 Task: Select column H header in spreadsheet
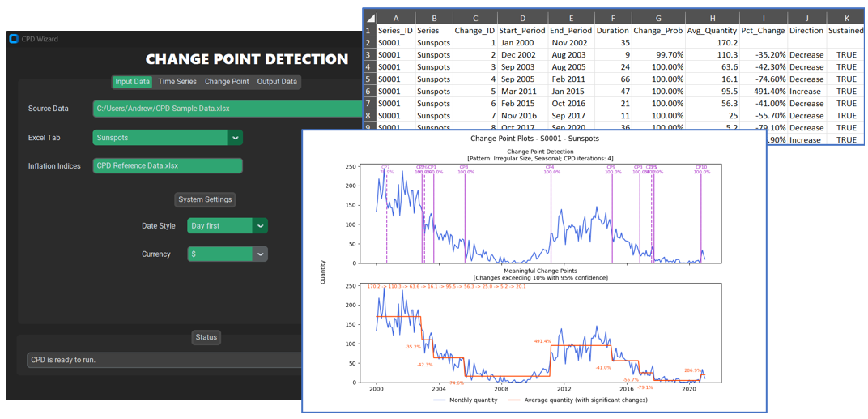(x=712, y=17)
